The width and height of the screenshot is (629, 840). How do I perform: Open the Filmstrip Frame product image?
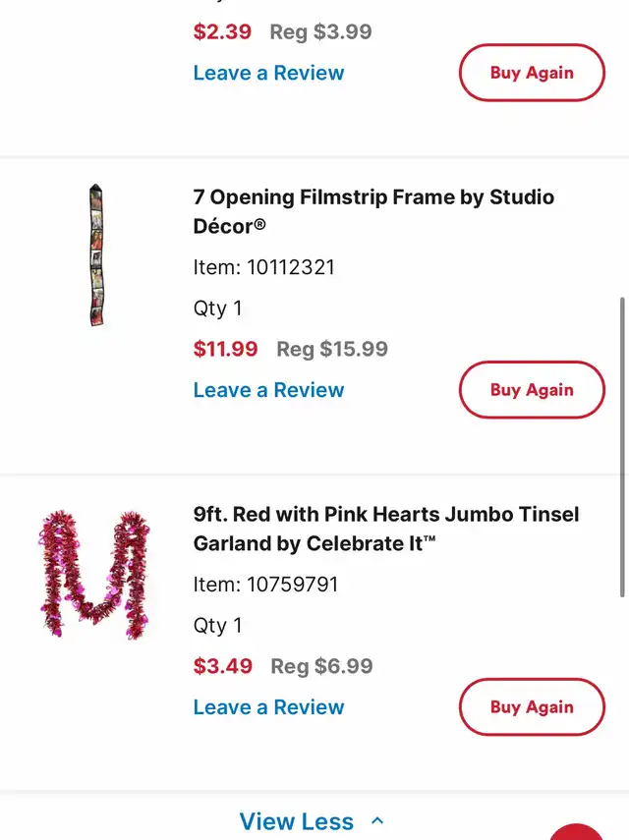(x=96, y=254)
